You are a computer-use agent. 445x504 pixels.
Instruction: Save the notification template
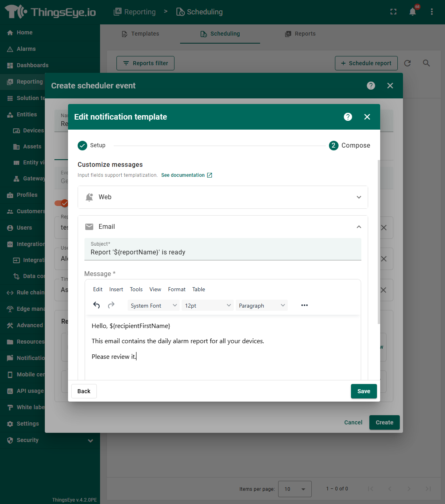[363, 391]
